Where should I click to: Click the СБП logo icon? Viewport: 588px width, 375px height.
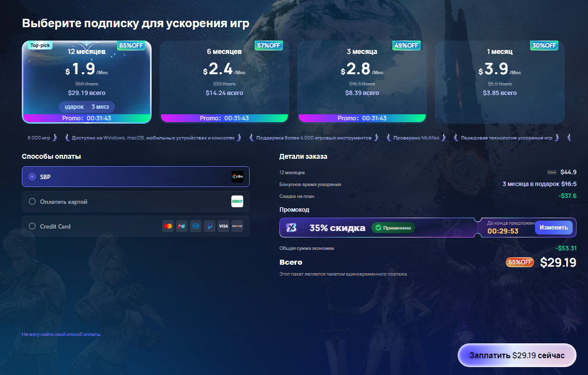[x=237, y=177]
